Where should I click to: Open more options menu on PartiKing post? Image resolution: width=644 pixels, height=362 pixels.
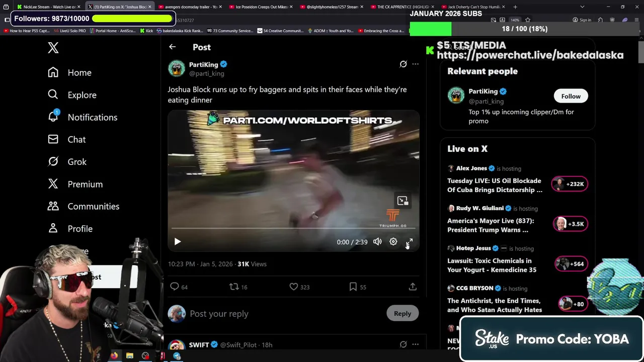point(415,64)
